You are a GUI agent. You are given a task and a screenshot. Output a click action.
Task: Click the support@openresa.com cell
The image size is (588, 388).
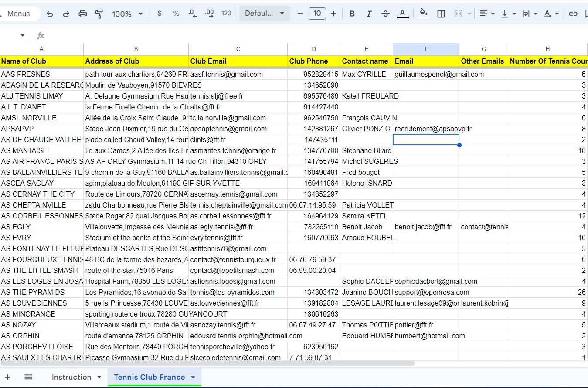coord(426,292)
